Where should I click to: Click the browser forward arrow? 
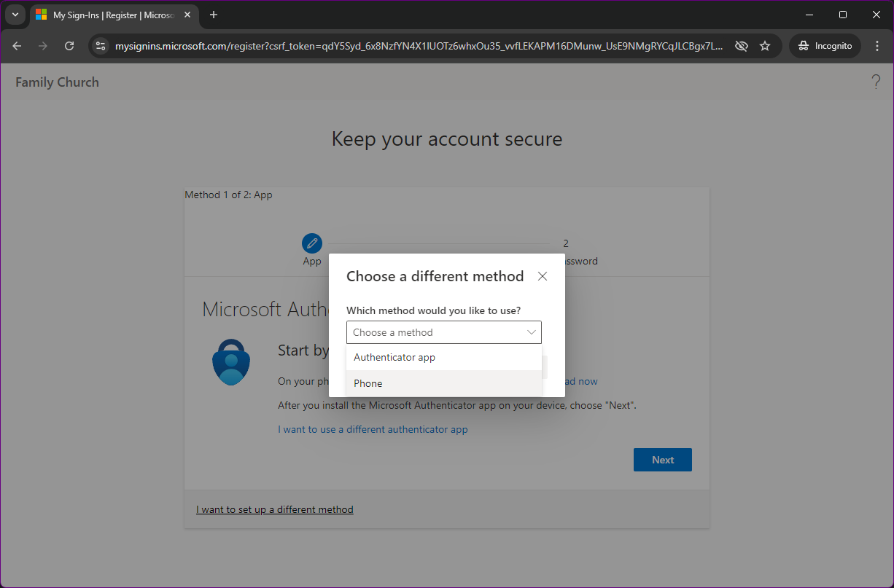[43, 46]
